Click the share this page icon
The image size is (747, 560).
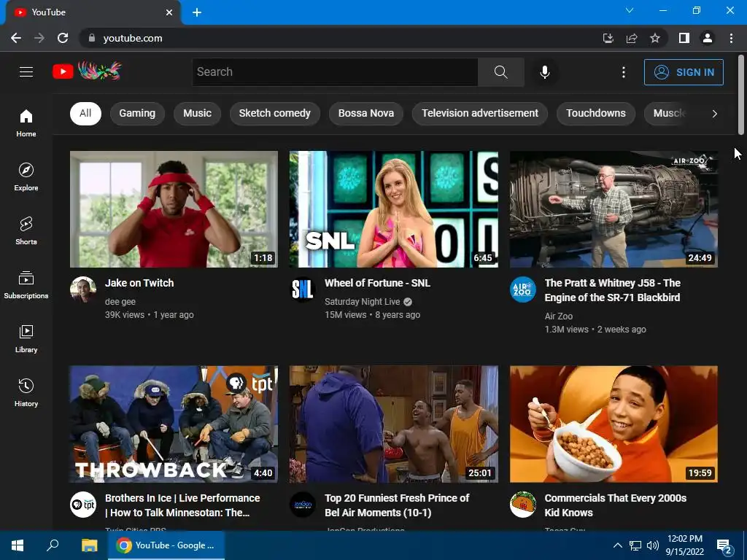coord(632,38)
